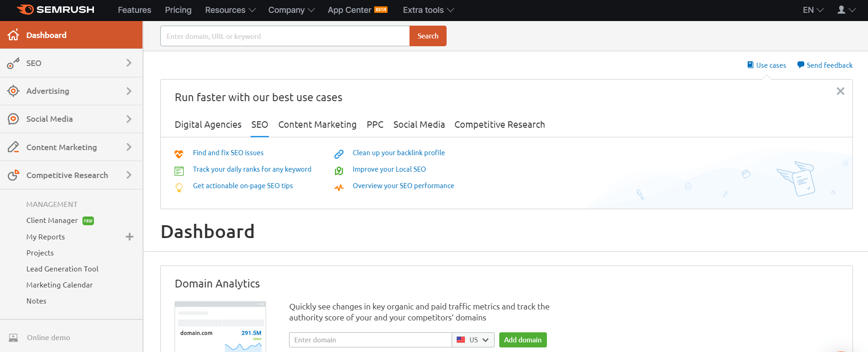Expand the Social Media sidebar section
868x352 pixels.
[x=129, y=119]
